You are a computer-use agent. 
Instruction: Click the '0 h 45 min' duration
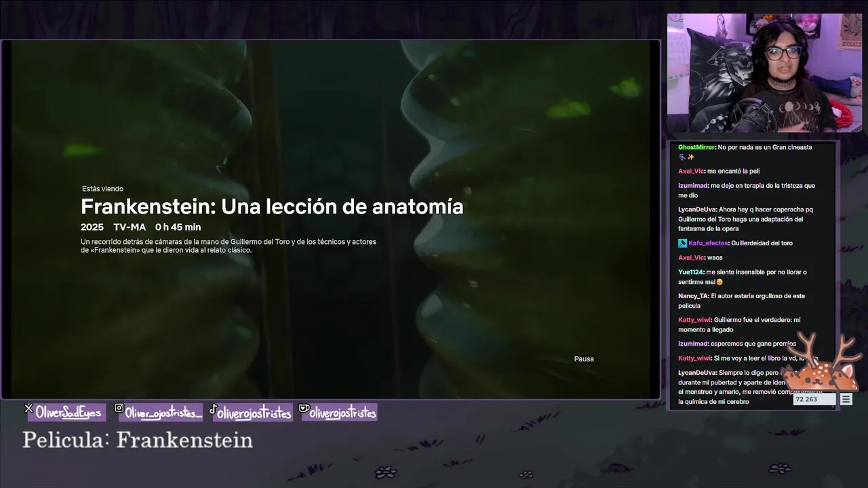click(x=178, y=227)
